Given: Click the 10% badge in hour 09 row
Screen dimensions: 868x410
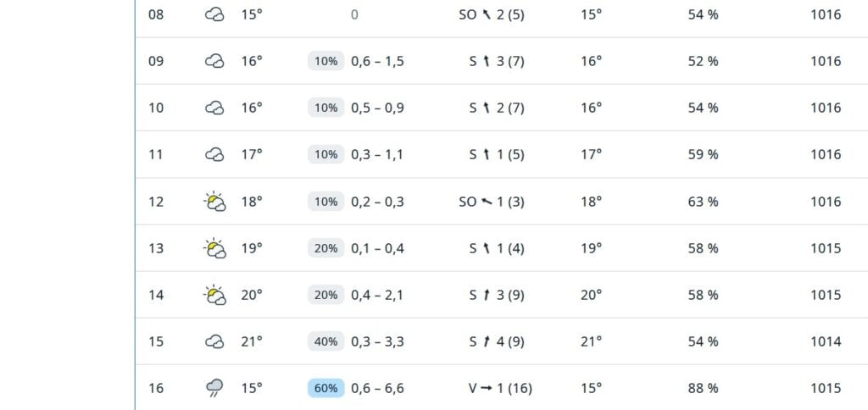Looking at the screenshot, I should [326, 61].
